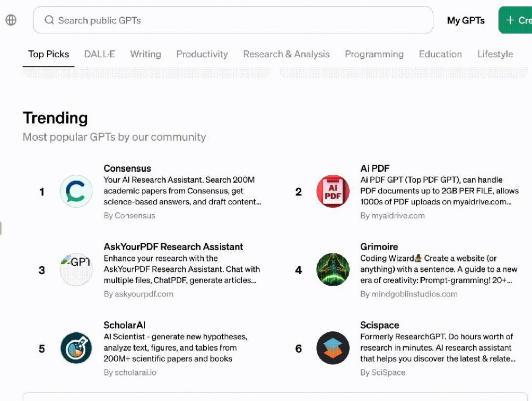Screen dimensions: 532x401
Task: Click 'By SciSpace' author text
Action: pyautogui.click(x=383, y=372)
